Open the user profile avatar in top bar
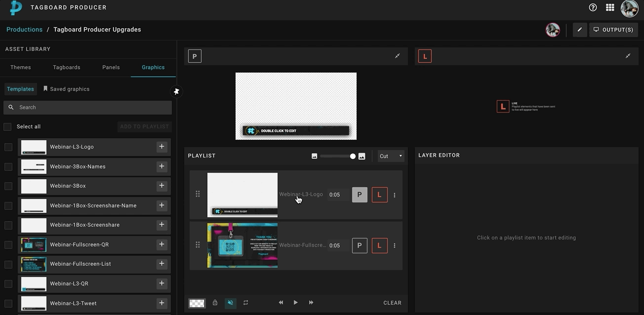The width and height of the screenshot is (644, 315). click(630, 7)
